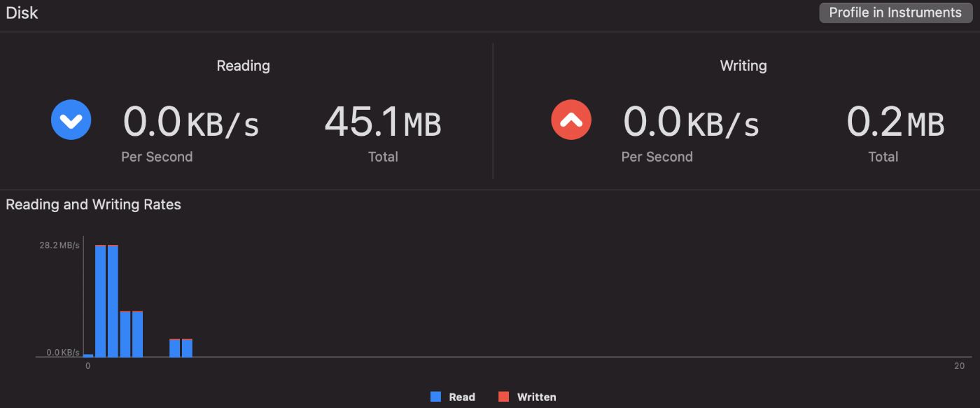
Task: Click the red Written legend swatch
Action: point(503,397)
